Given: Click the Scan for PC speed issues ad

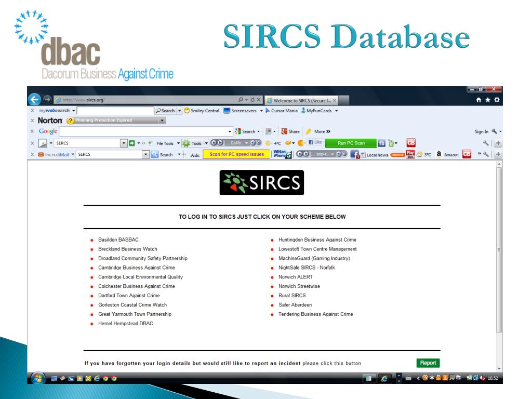Looking at the screenshot, I should point(236,154).
